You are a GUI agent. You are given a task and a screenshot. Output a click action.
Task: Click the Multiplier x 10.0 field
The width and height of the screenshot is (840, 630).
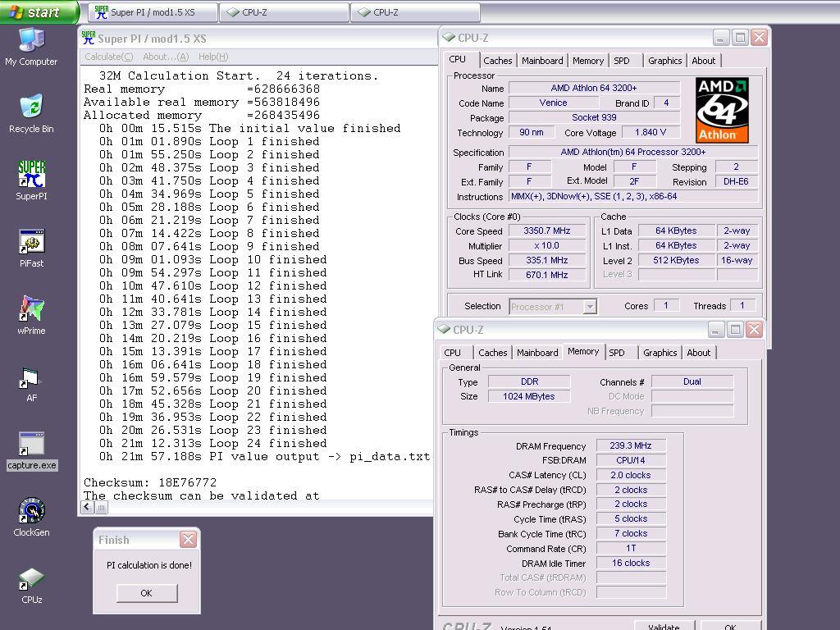[546, 246]
